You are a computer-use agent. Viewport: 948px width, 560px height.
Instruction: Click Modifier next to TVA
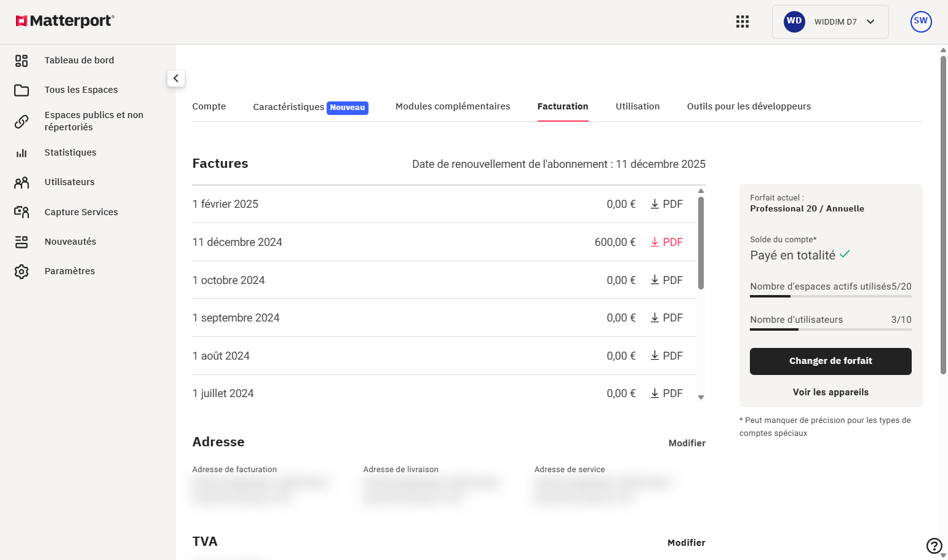687,543
